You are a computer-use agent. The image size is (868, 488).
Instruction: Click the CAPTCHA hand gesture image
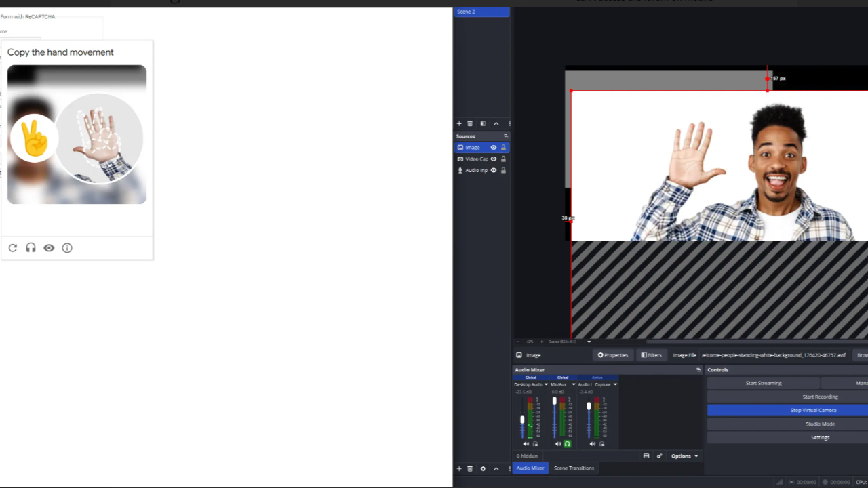click(77, 134)
